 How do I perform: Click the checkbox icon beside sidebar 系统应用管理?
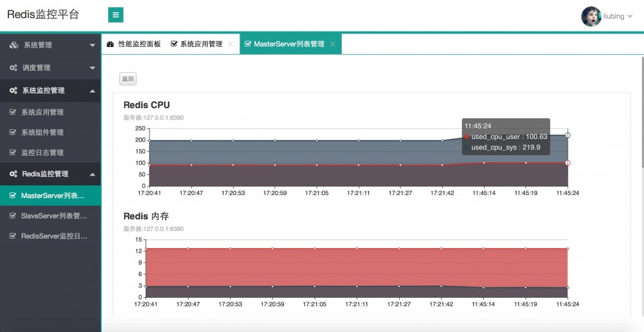pyautogui.click(x=13, y=112)
